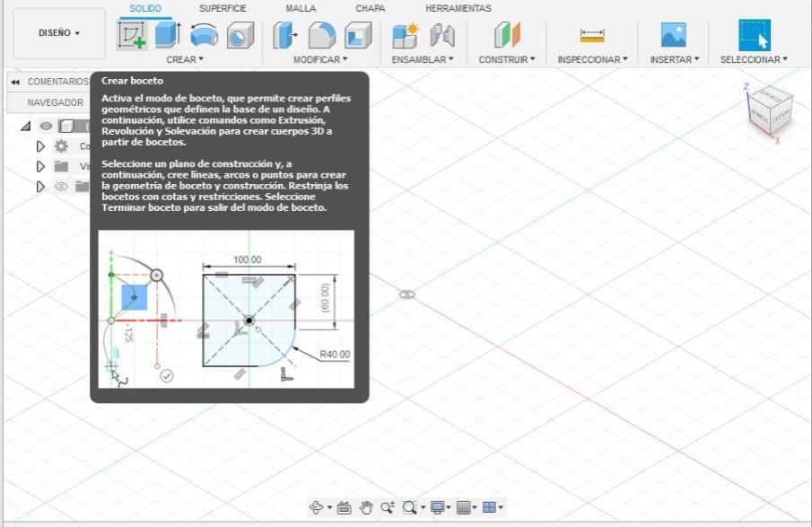This screenshot has height=527, width=812.
Task: Open the CREAR dropdown menu
Action: click(185, 59)
